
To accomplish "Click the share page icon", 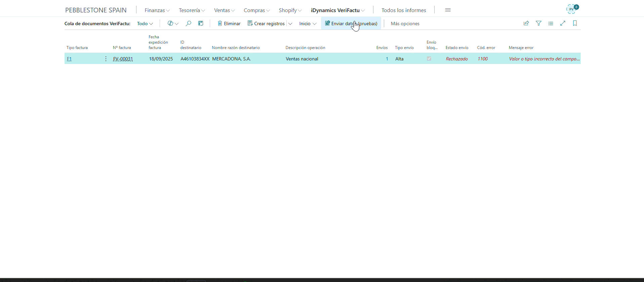I will click(x=526, y=23).
